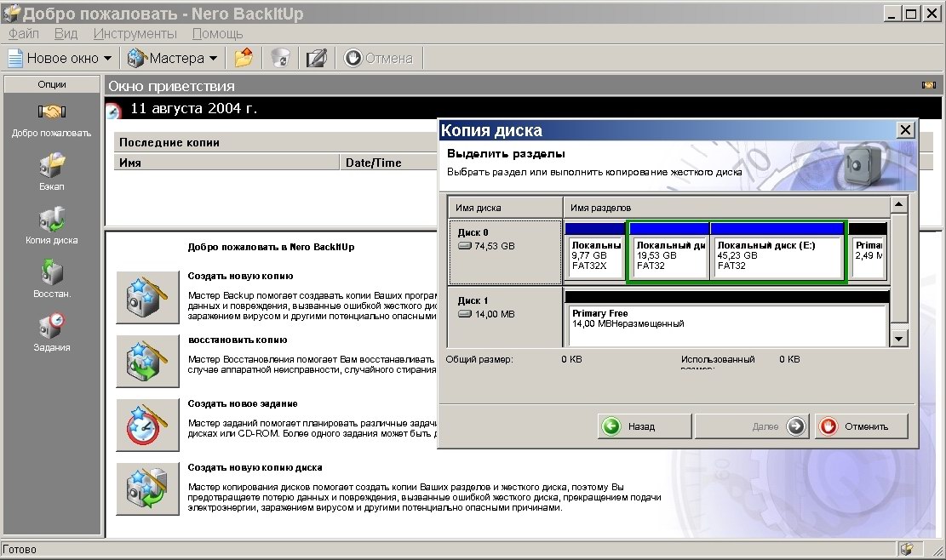Viewport: 946px width, 560px height.
Task: Switch to the Опции sidebar header
Action: [52, 84]
